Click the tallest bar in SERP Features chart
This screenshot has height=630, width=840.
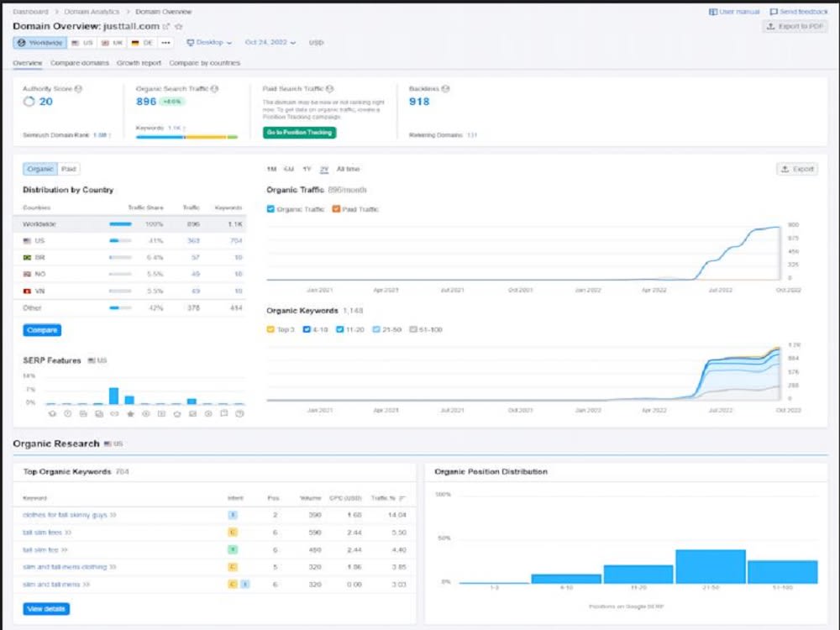pyautogui.click(x=113, y=396)
